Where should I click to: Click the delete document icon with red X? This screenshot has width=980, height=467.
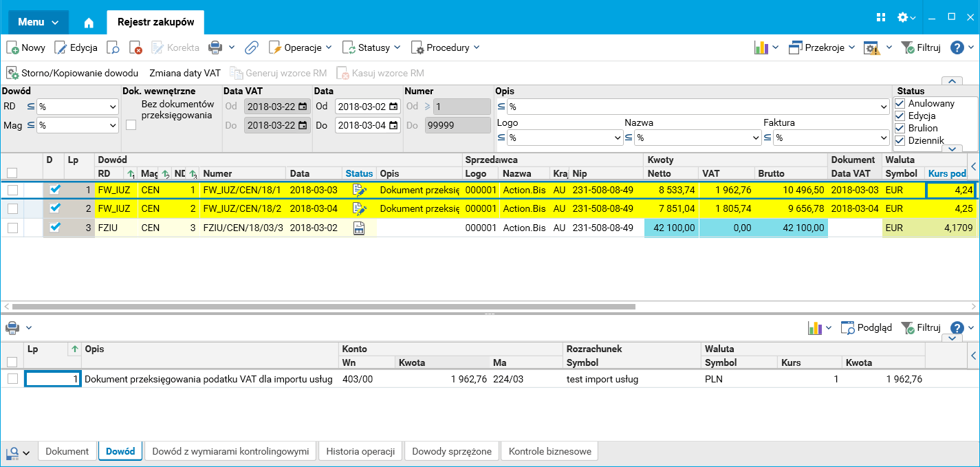pyautogui.click(x=135, y=48)
